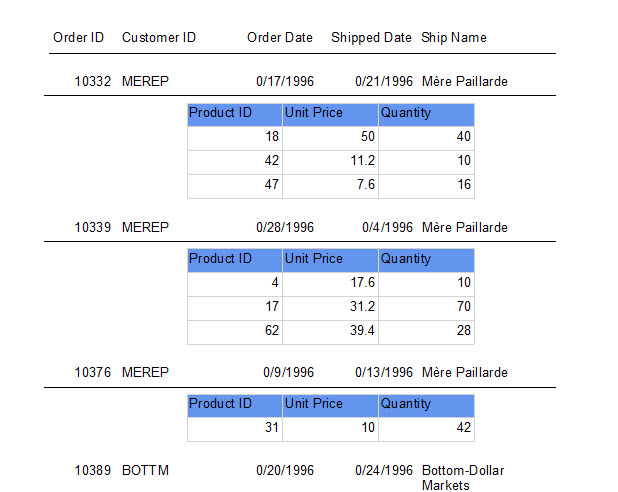
Task: Click Bottom-Dollar Markets ship name
Action: 463,478
